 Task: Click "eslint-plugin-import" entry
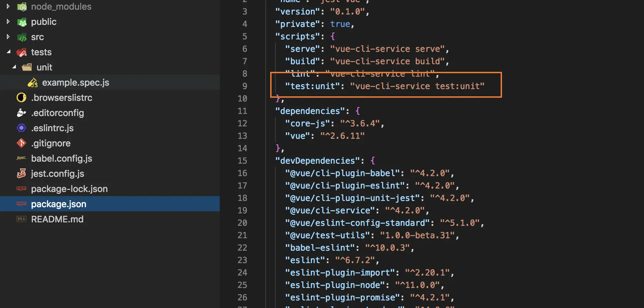click(340, 272)
